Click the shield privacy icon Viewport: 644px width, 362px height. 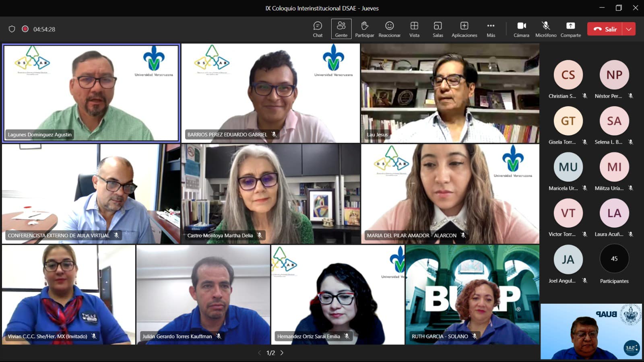[x=12, y=29]
